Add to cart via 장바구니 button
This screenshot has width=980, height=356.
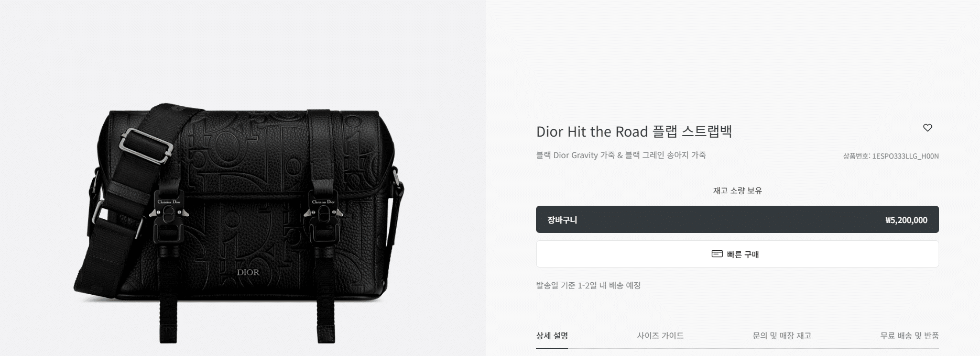tap(737, 219)
